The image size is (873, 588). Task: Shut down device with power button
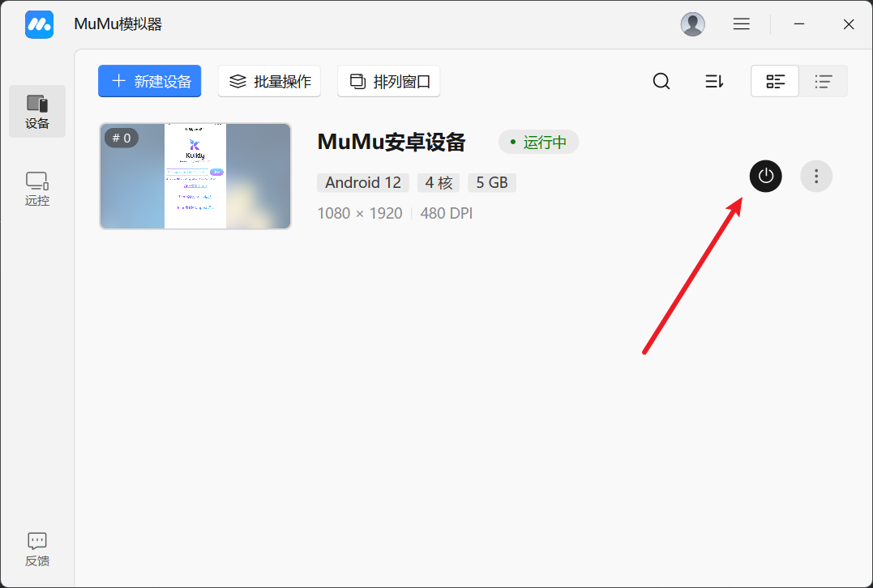(765, 176)
